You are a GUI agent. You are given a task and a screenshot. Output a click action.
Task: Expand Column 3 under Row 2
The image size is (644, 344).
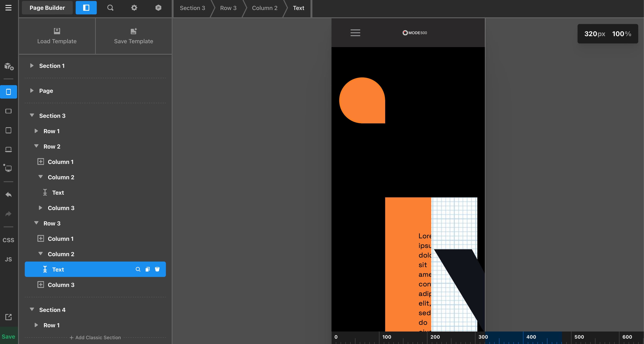[41, 208]
